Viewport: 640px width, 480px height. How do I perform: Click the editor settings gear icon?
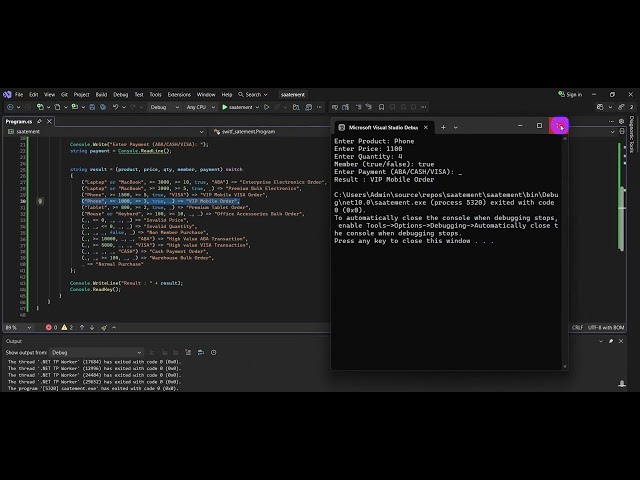[x=621, y=121]
